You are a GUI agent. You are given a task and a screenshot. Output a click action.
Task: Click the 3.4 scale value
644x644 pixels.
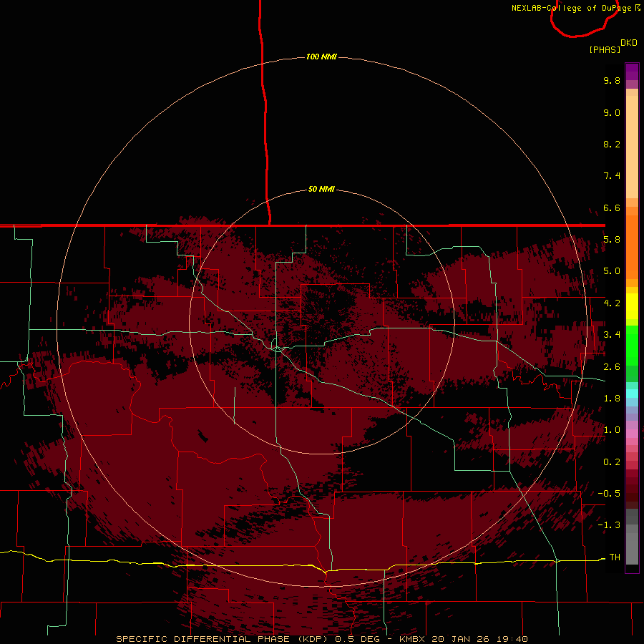click(612, 335)
